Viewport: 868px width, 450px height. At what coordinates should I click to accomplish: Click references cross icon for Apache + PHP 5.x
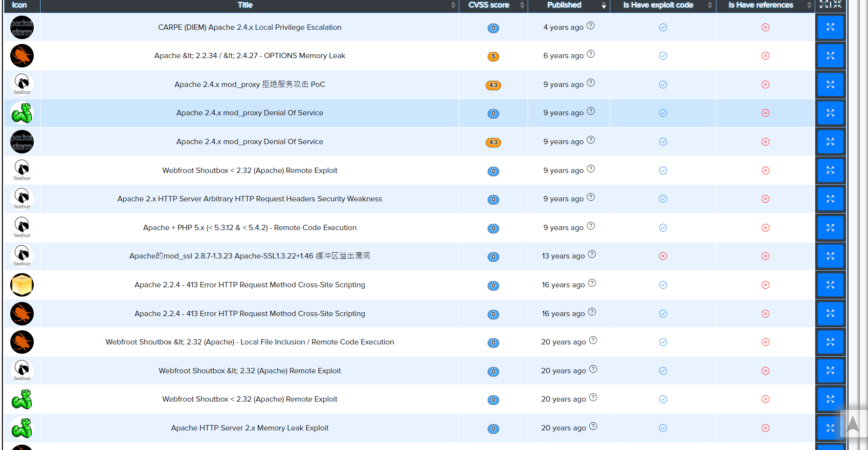pos(766,228)
